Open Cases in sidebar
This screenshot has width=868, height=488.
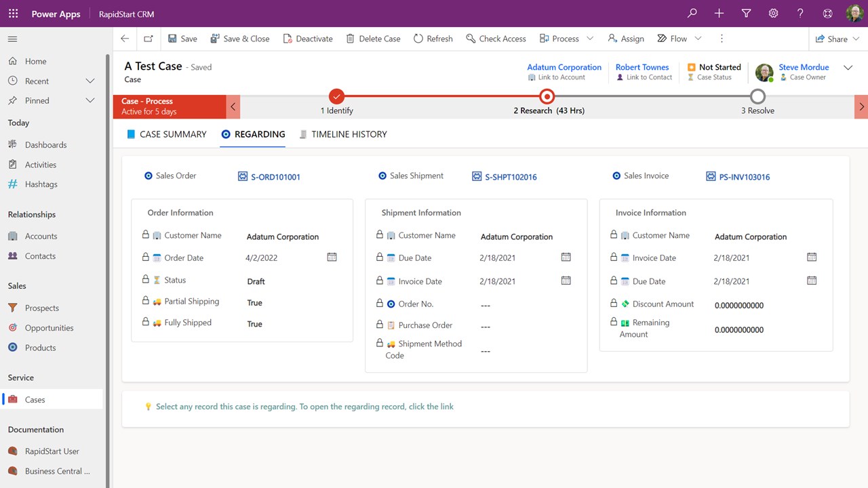(52, 399)
